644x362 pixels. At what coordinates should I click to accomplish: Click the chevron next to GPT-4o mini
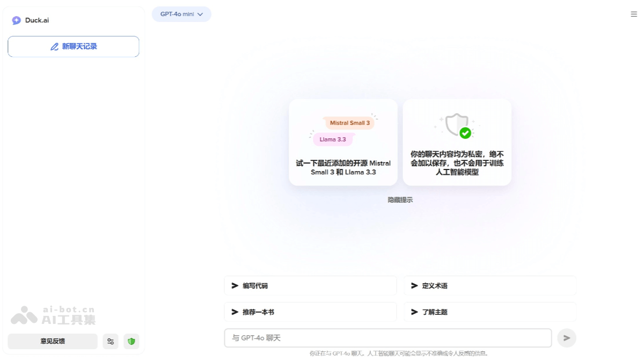point(201,14)
